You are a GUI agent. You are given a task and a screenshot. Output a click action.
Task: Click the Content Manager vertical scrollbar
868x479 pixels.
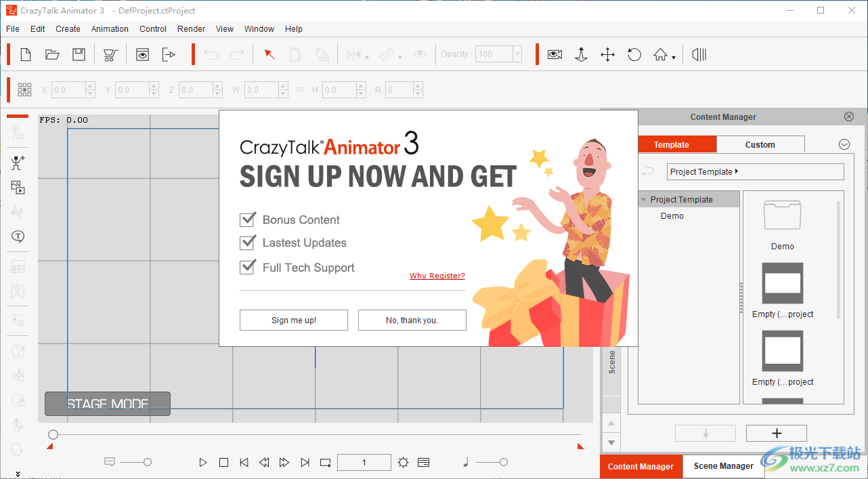point(840,259)
